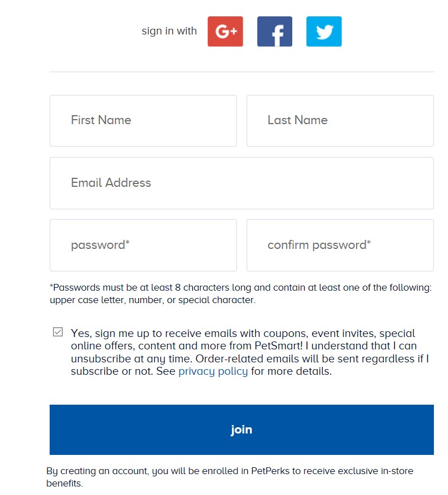This screenshot has height=495, width=448.
Task: Activate the confirm password* field
Action: point(340,246)
